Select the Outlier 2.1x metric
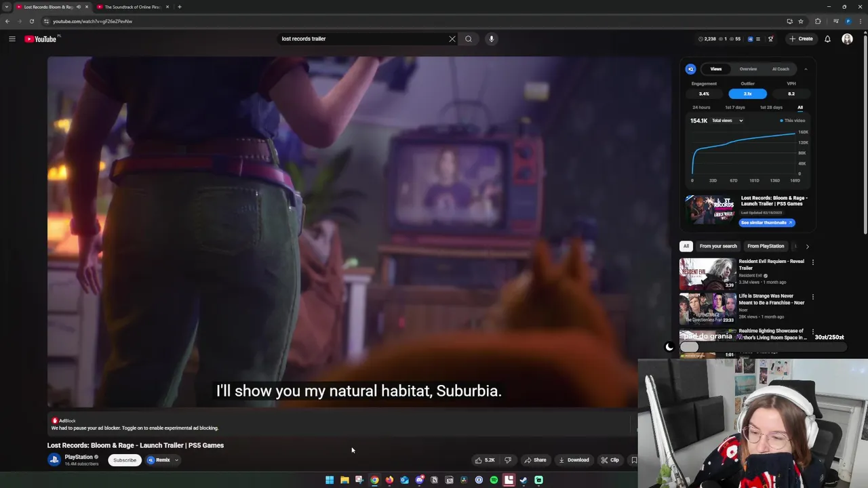Viewport: 868px width, 488px height. 747,94
